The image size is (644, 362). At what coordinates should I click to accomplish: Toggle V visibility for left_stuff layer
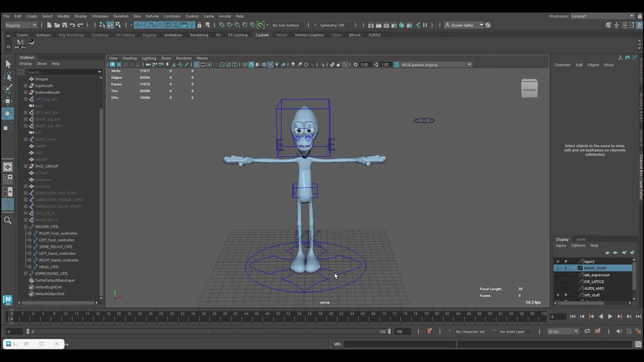[x=557, y=295]
